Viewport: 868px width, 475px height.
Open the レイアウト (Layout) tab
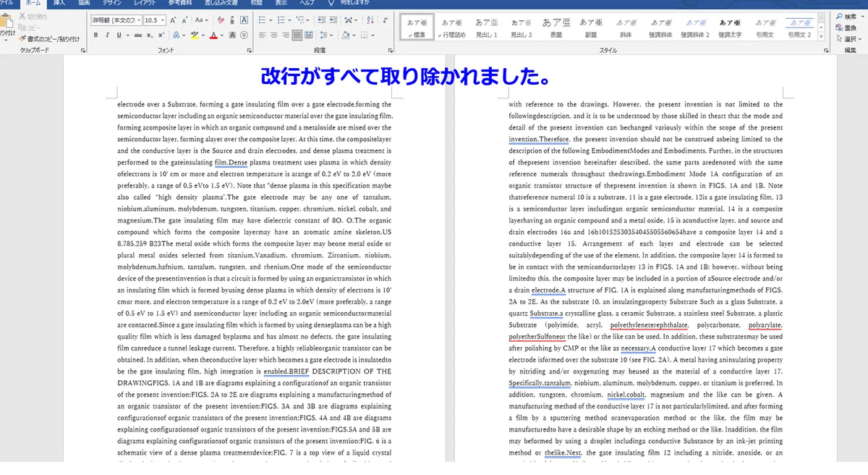pyautogui.click(x=145, y=4)
